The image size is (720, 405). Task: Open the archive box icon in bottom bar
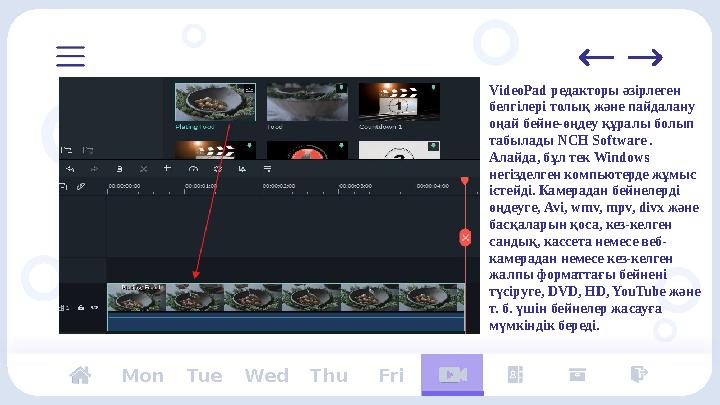tap(577, 375)
